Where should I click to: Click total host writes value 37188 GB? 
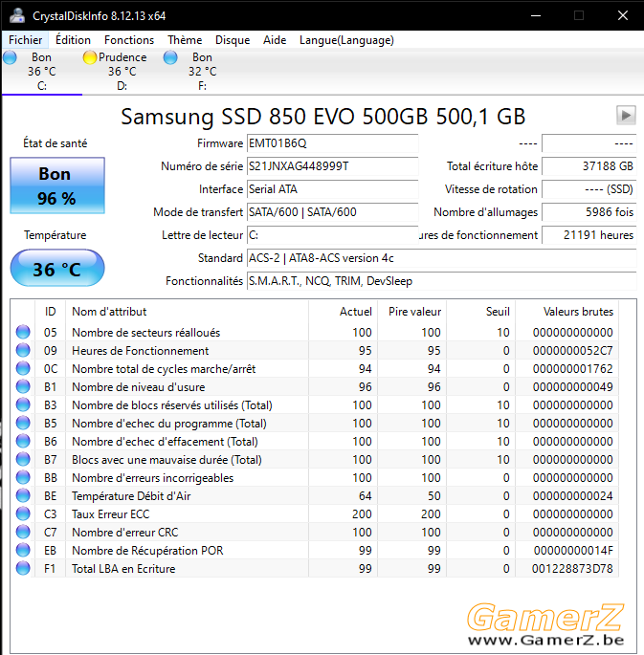[589, 166]
